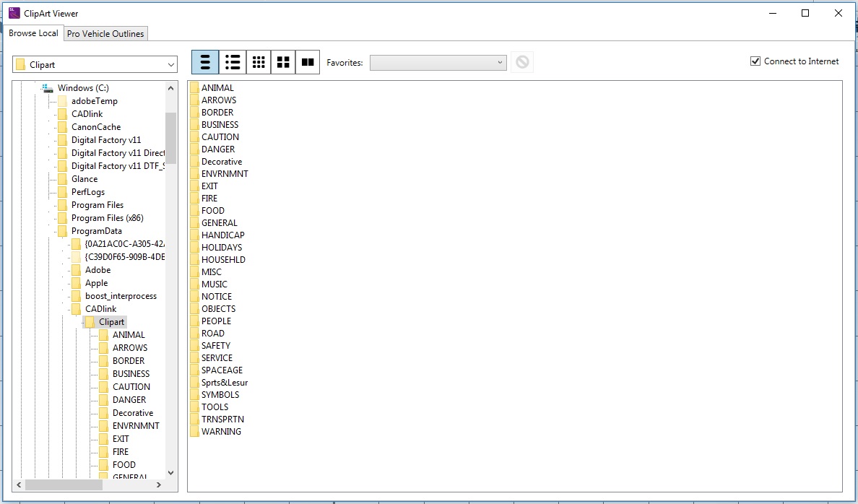The width and height of the screenshot is (858, 504).
Task: Click the folder tree vertical scrollbar
Action: click(x=170, y=137)
